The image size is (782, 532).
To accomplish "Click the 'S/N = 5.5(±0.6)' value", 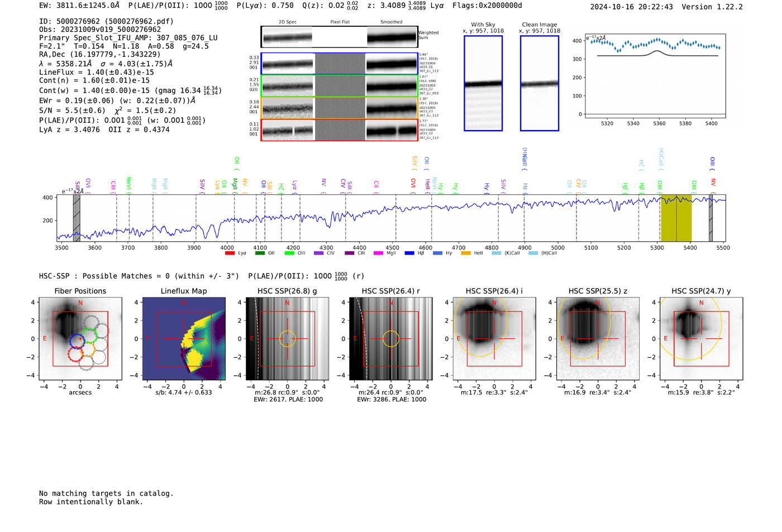I will [72, 111].
